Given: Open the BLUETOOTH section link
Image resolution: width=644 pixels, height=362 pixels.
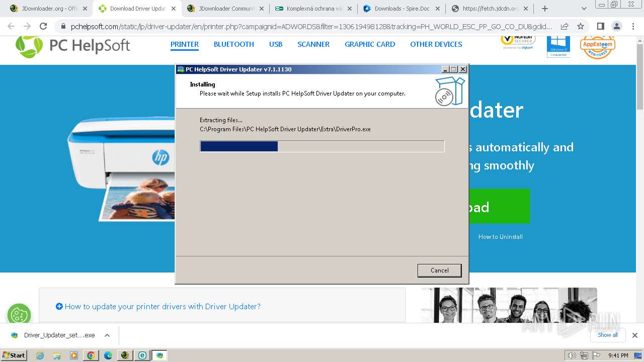Looking at the screenshot, I should tap(234, 44).
